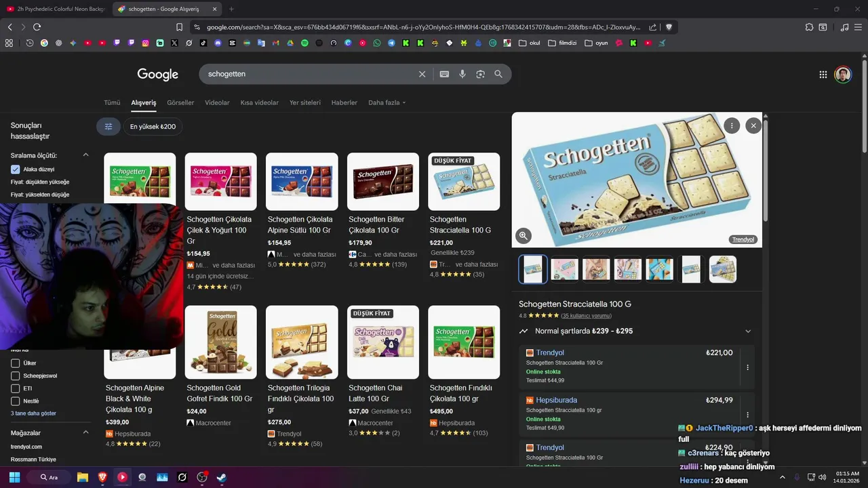Select the first Stracciatella thumbnail in gallery
The image size is (868, 488).
click(533, 269)
